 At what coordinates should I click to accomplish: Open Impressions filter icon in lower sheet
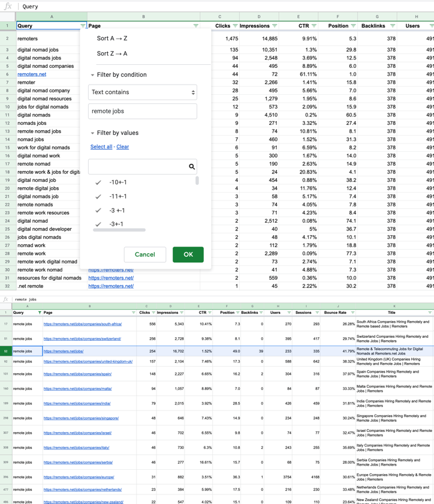[182, 313]
